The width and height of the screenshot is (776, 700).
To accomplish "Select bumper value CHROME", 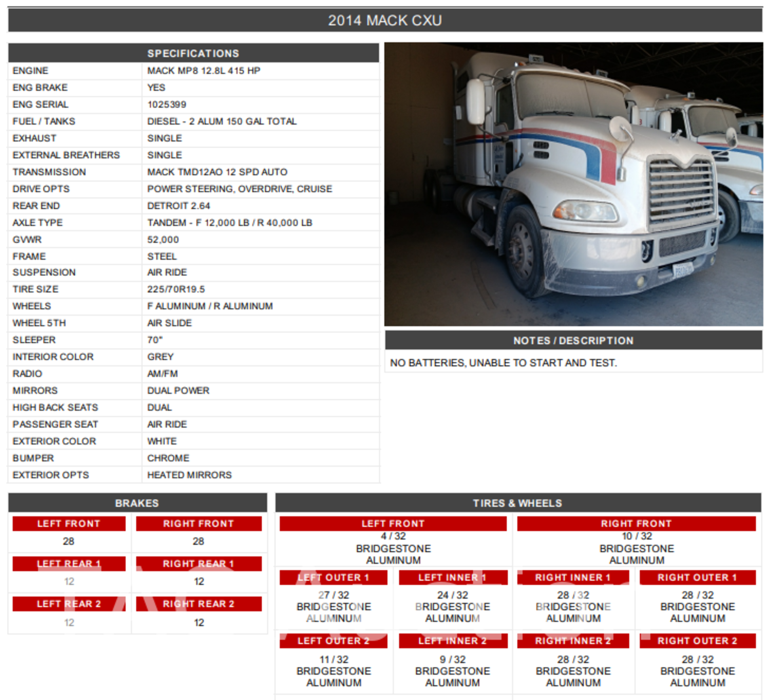I will [x=168, y=458].
